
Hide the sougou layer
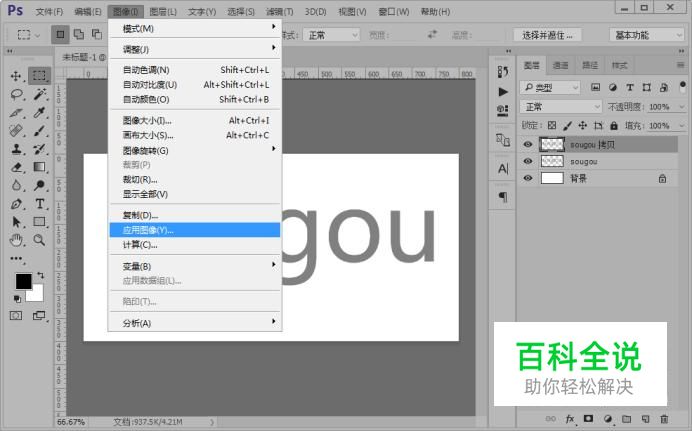click(528, 161)
